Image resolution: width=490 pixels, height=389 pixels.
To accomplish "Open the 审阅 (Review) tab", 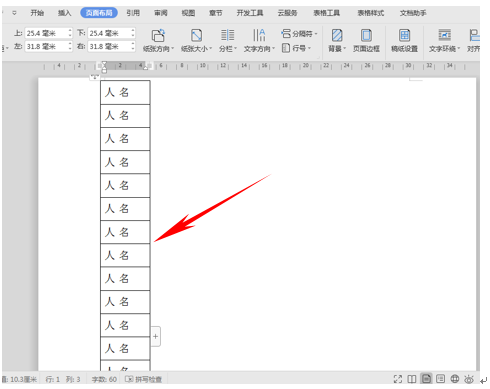I will click(161, 13).
